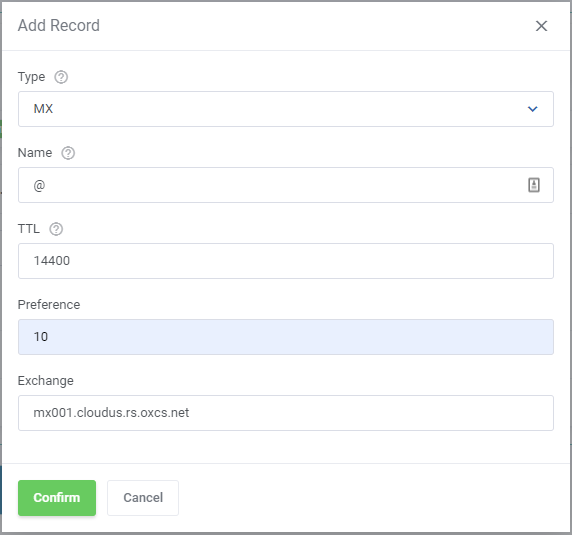Select the highlighted Preference field with 10

286,337
